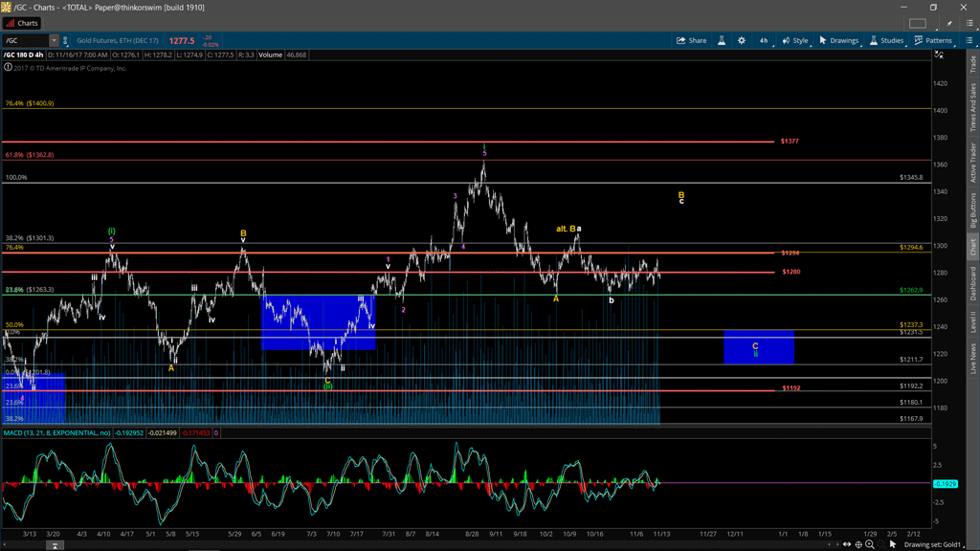Viewport: 980px width, 551px height.
Task: Switch to the Charts tab
Action: (x=23, y=23)
